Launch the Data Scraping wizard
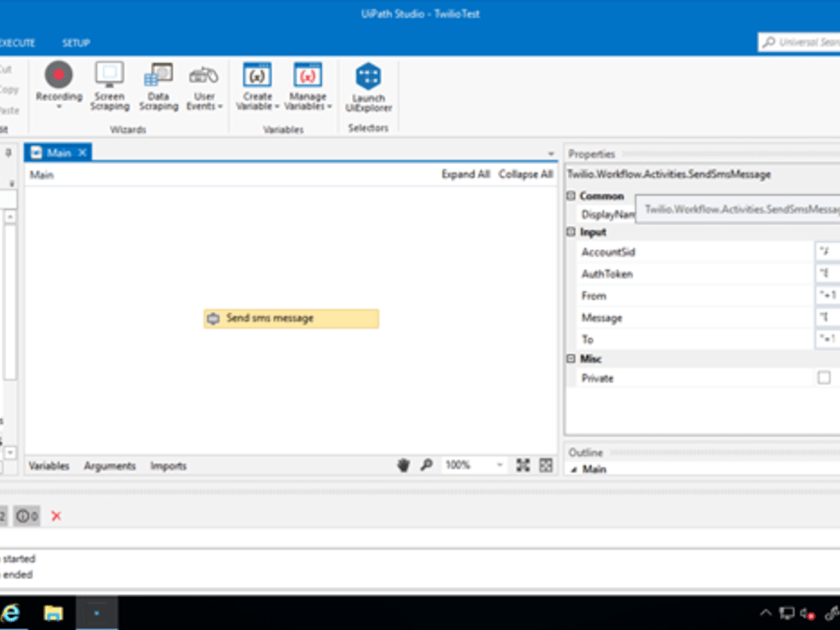 [158, 86]
